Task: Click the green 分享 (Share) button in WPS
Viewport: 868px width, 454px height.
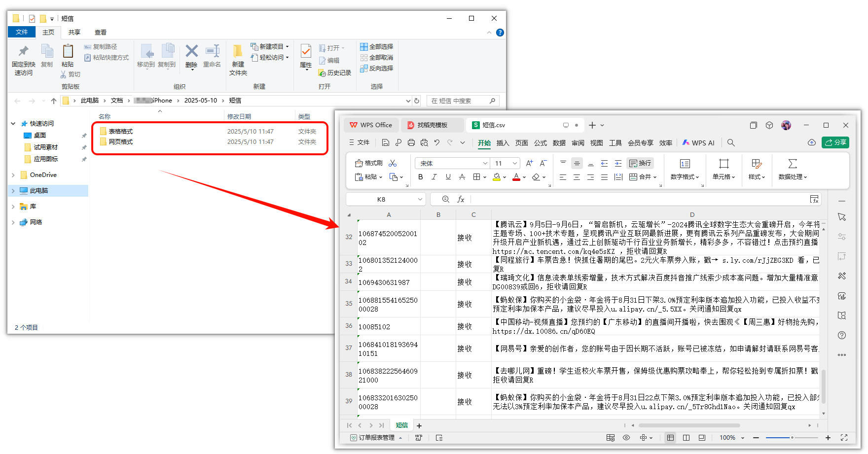Action: (835, 142)
